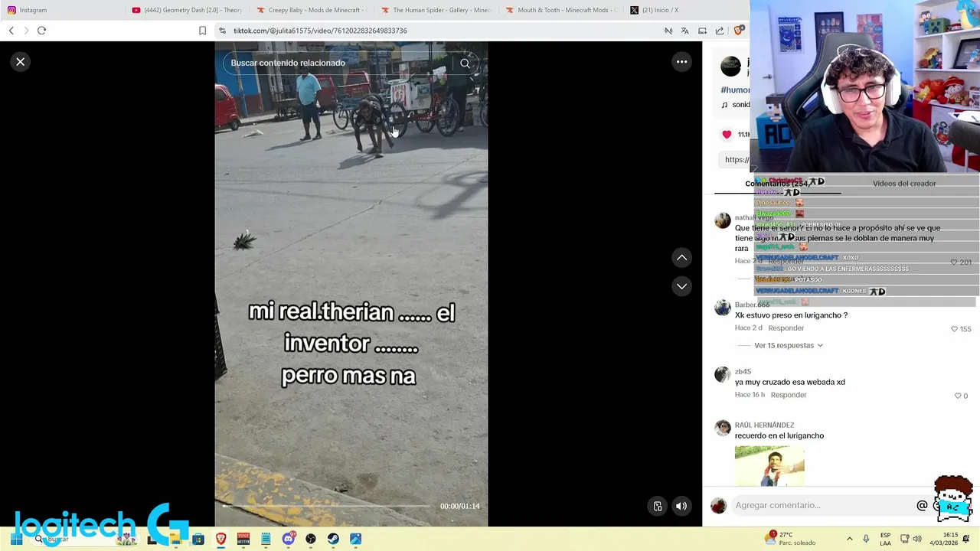Open the Notepad app on the taskbar
Image resolution: width=980 pixels, height=551 pixels.
coord(266,539)
